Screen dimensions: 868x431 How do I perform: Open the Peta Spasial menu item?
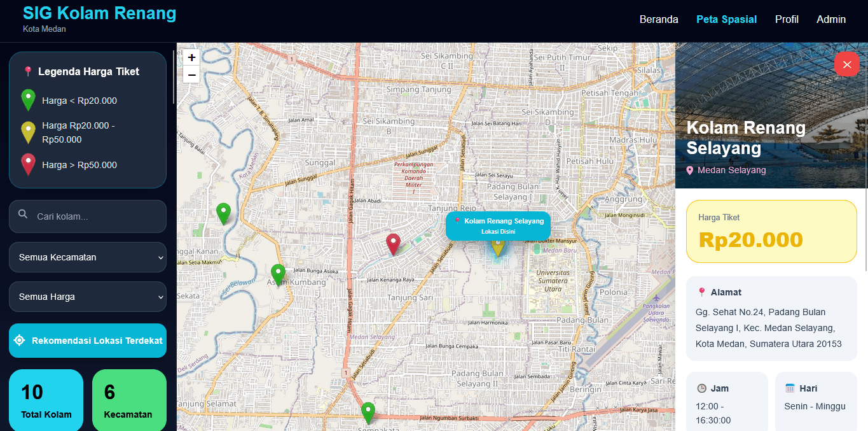[x=726, y=19]
